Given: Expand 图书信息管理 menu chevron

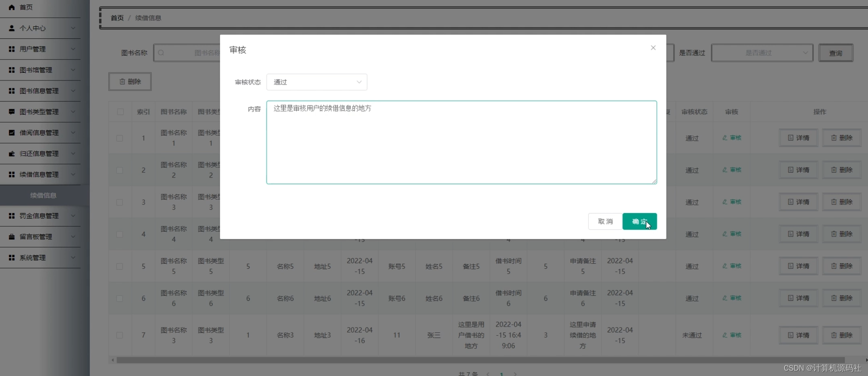Looking at the screenshot, I should [x=73, y=91].
